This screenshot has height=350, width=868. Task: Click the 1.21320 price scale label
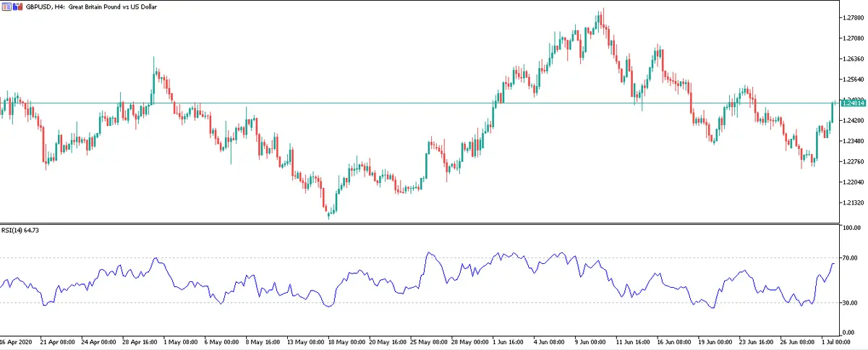pos(852,202)
